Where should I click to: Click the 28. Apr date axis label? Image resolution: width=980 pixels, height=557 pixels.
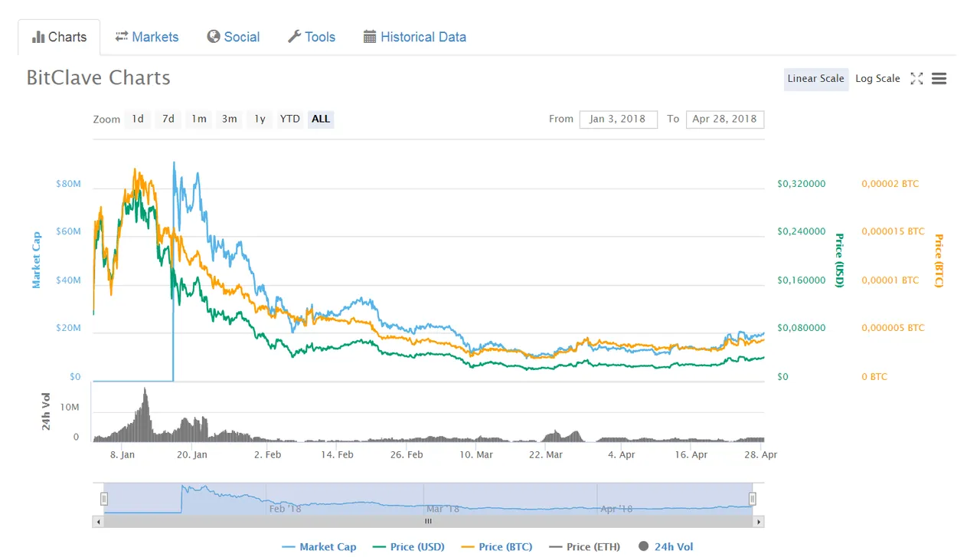point(760,454)
